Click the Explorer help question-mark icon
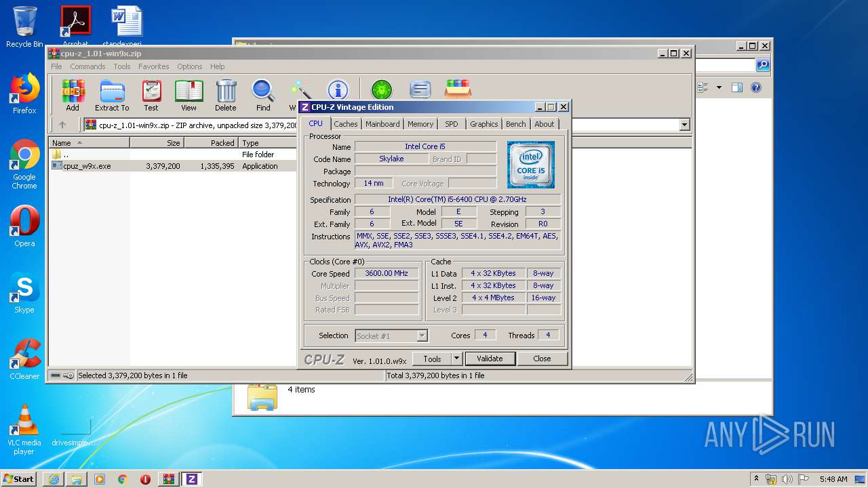The width and height of the screenshot is (868, 488). click(756, 87)
